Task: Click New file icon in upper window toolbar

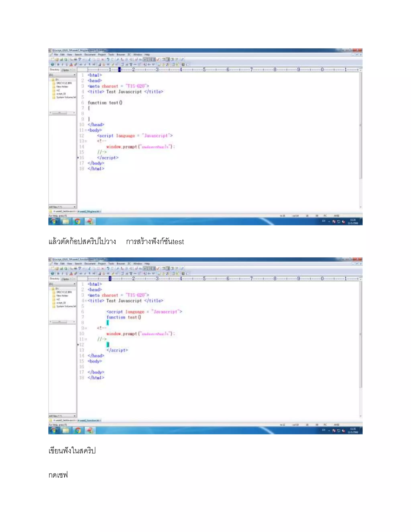Action: pos(52,59)
